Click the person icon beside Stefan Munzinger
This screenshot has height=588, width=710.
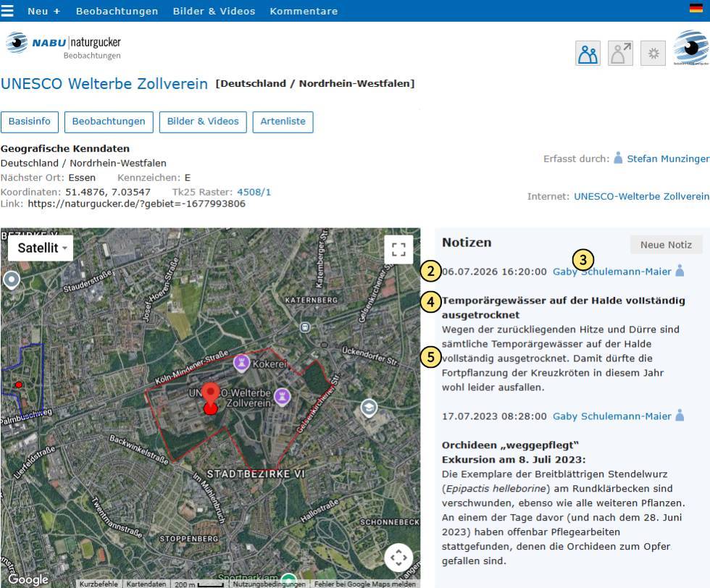[618, 158]
